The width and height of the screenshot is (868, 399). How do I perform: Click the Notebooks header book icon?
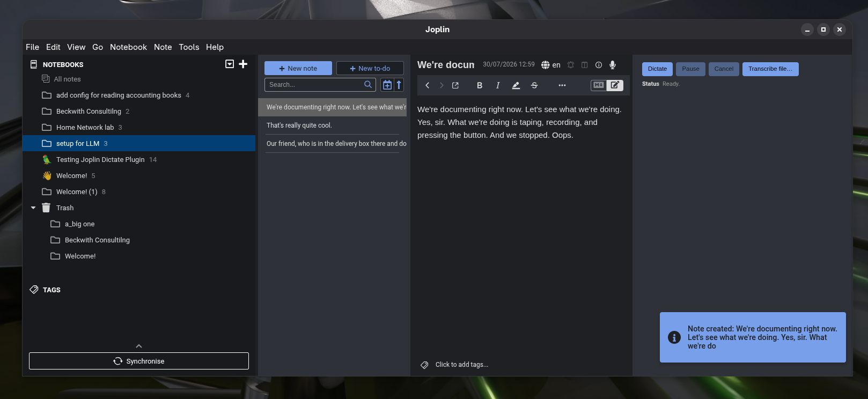[x=34, y=64]
